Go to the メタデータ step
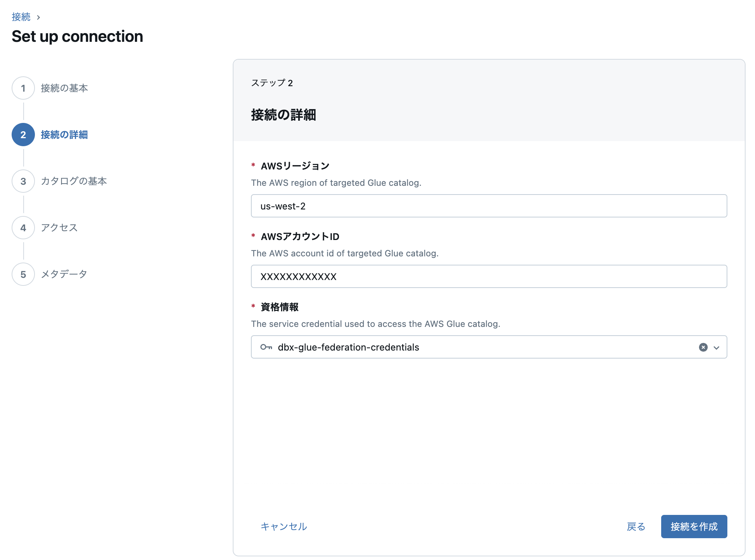Viewport: 755px width, 560px height. point(64,274)
